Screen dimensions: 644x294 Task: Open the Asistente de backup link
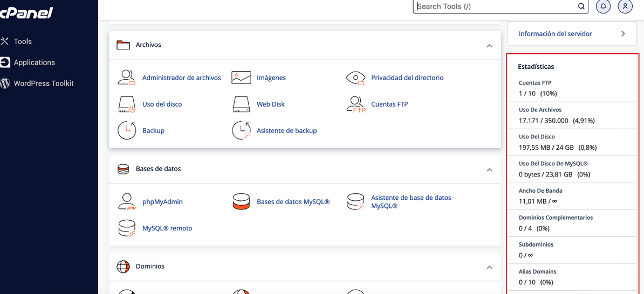pos(286,130)
